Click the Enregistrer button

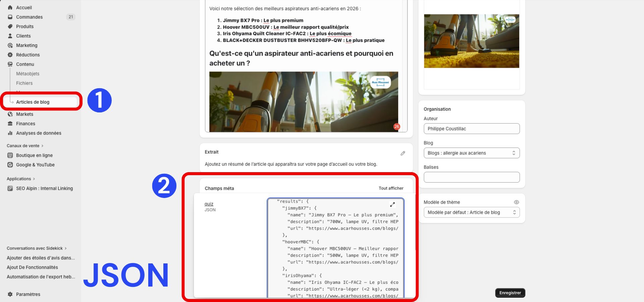[x=510, y=293]
